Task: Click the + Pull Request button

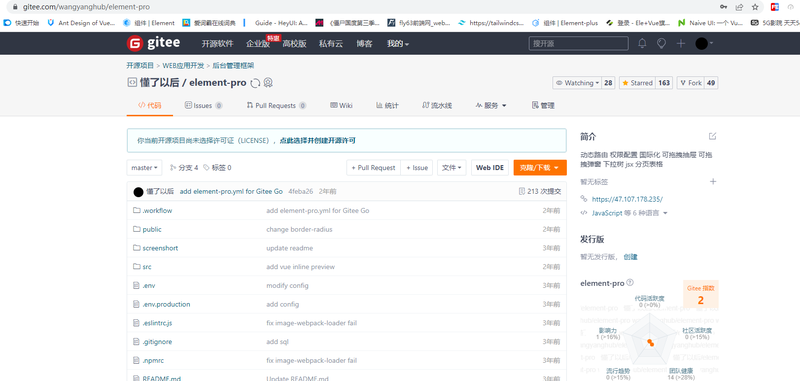Action: pyautogui.click(x=373, y=168)
